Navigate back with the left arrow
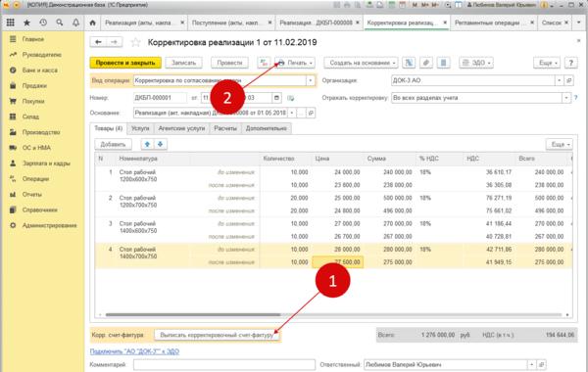This screenshot has height=372, width=588. point(98,42)
